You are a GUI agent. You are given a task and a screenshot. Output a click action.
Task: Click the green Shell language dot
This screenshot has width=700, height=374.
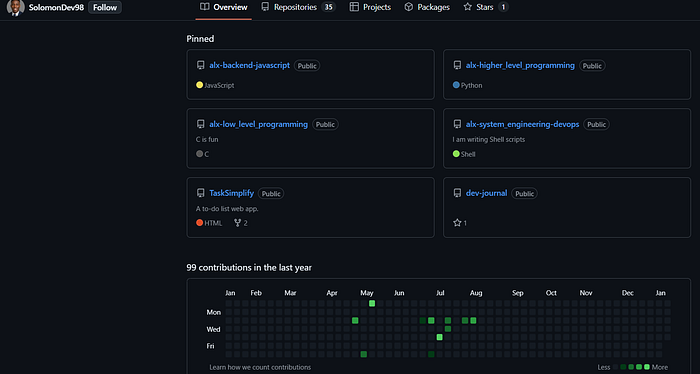tap(456, 154)
